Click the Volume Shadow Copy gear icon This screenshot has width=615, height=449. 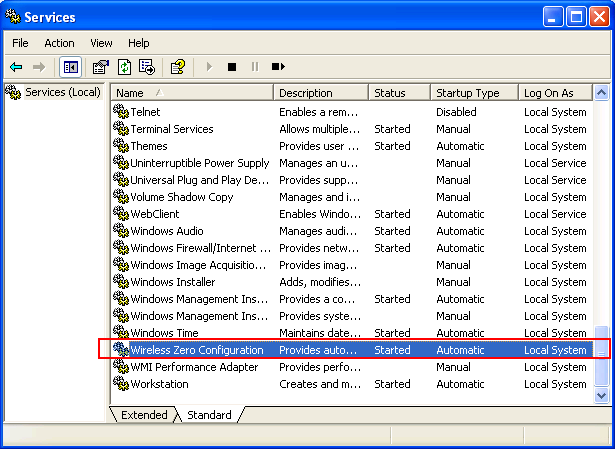pos(121,196)
